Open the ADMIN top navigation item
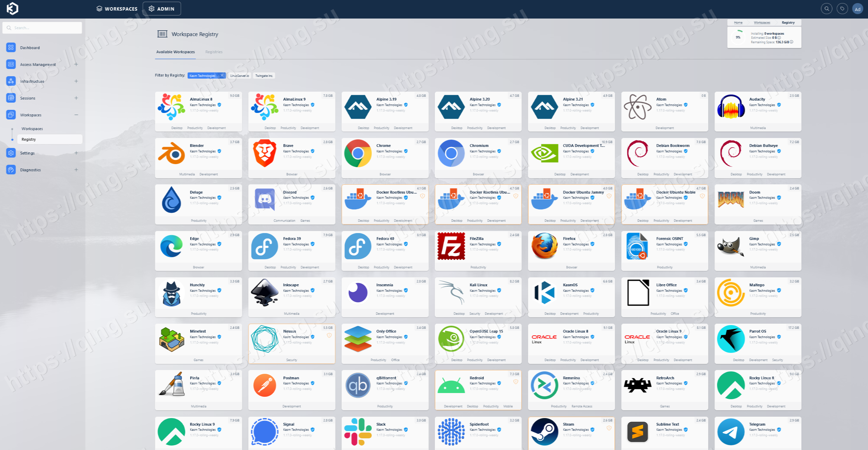Screen dimensions: 868x450 point(162,9)
